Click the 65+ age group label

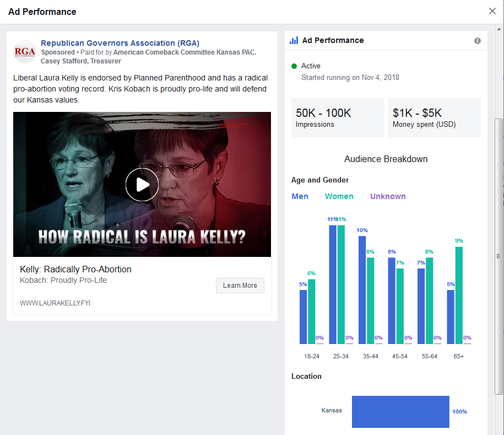click(459, 356)
